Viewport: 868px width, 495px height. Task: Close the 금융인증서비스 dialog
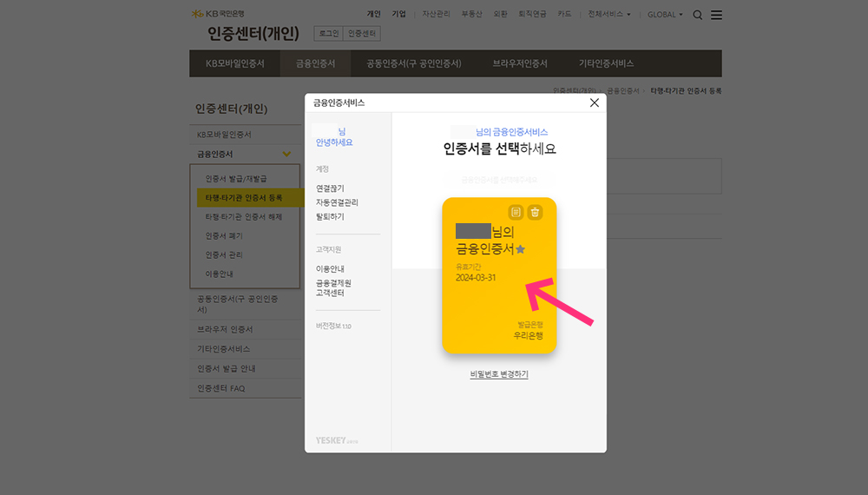pos(595,102)
